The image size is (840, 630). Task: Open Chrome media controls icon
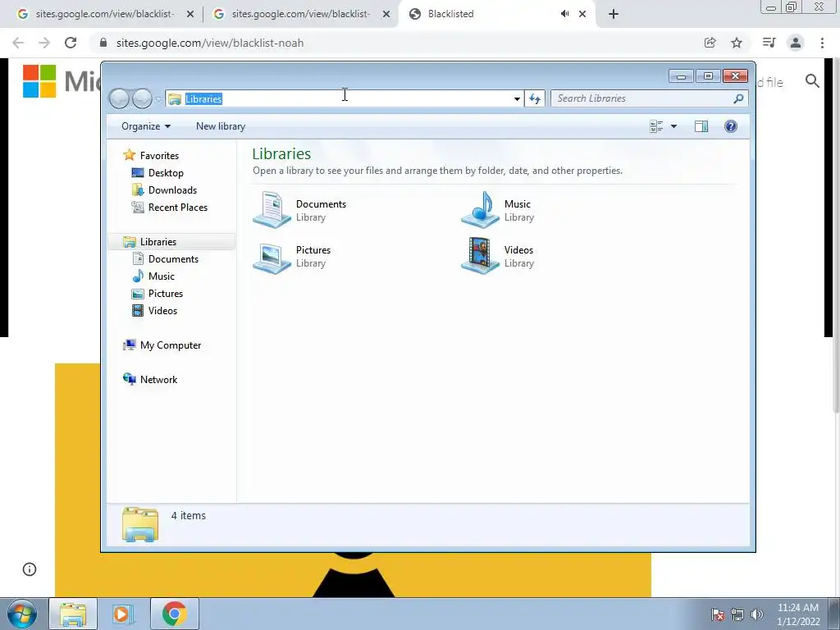click(769, 43)
